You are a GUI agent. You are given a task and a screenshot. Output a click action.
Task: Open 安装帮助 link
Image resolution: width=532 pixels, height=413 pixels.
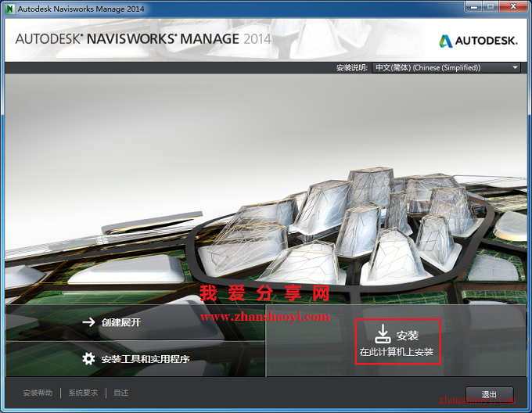(x=38, y=393)
